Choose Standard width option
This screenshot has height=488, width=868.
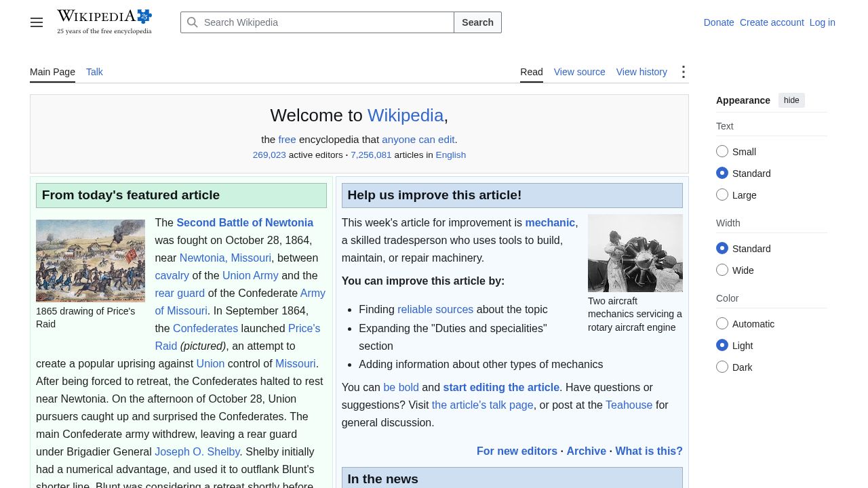click(x=722, y=249)
